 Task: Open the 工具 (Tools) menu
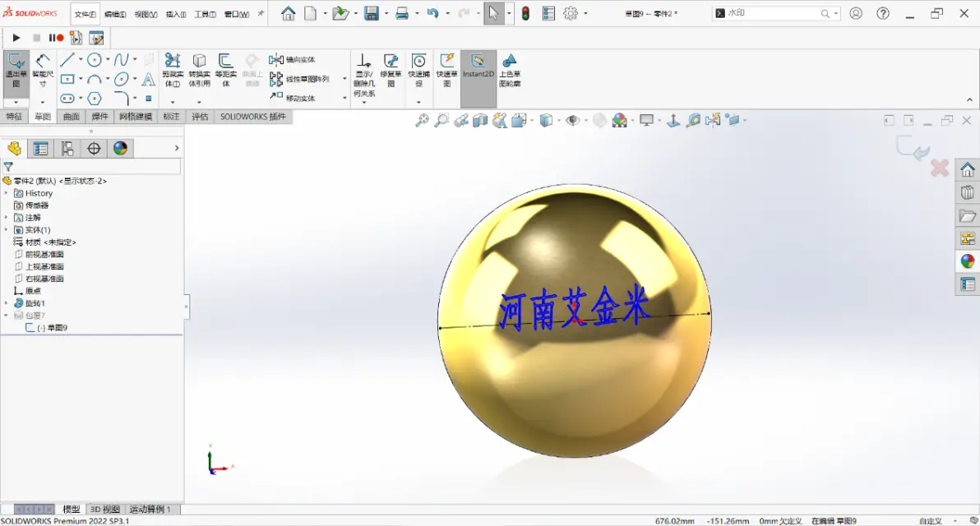205,14
